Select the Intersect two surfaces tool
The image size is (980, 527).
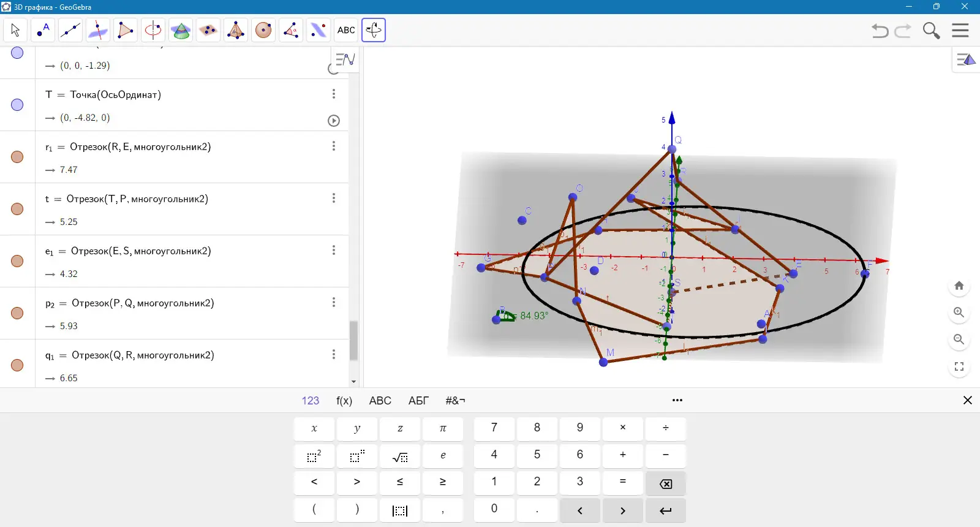pyautogui.click(x=181, y=30)
